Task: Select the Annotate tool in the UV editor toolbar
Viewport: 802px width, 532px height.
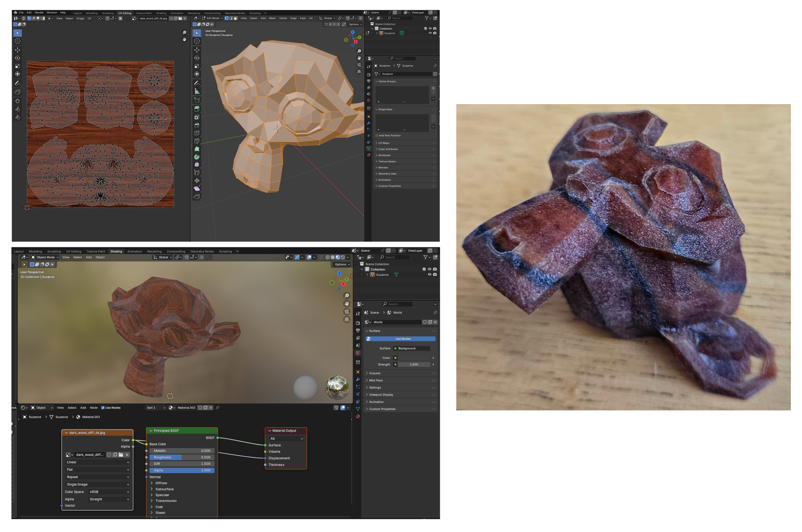Action: [17, 83]
